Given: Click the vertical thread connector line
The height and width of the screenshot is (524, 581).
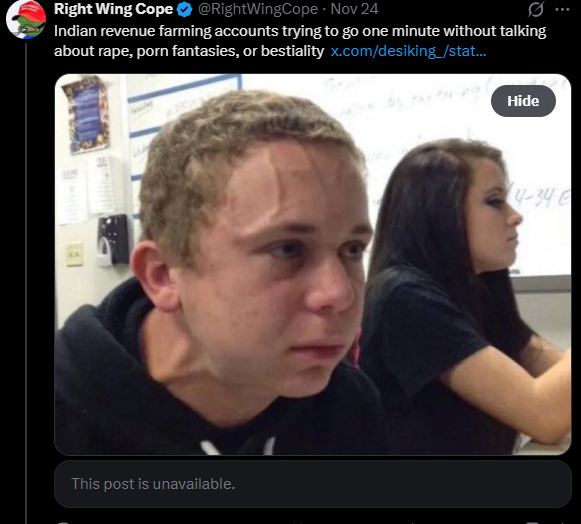Looking at the screenshot, I should (x=26, y=283).
